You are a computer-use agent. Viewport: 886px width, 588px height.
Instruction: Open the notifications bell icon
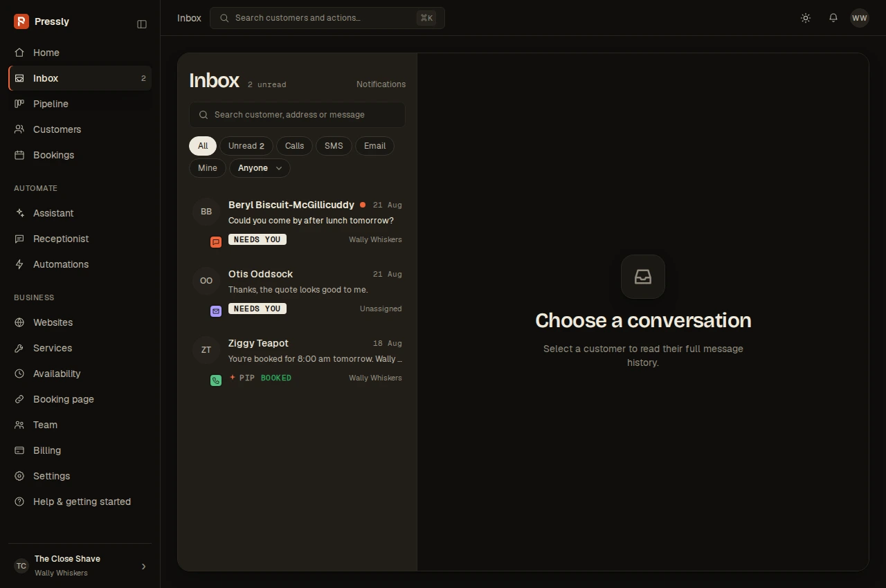coord(833,18)
